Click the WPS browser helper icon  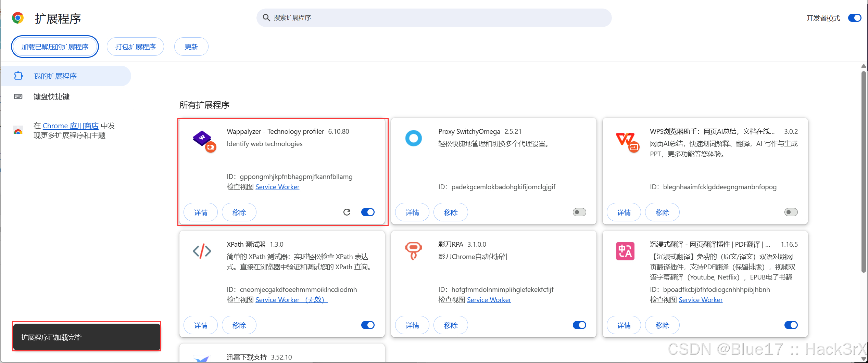[x=627, y=142]
